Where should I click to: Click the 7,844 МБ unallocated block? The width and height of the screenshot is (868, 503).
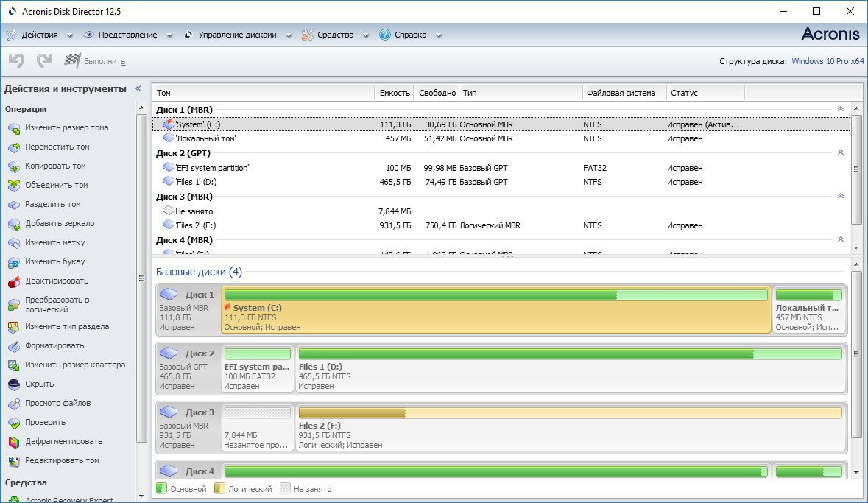[x=258, y=427]
